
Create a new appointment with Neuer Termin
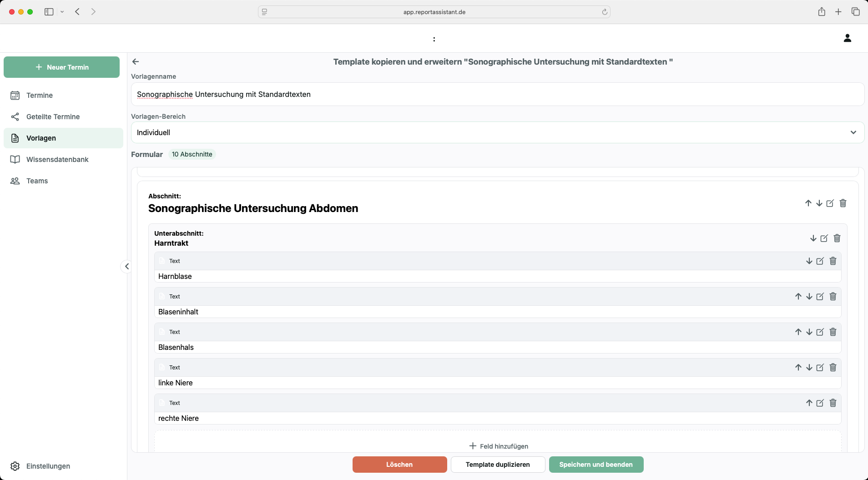61,67
